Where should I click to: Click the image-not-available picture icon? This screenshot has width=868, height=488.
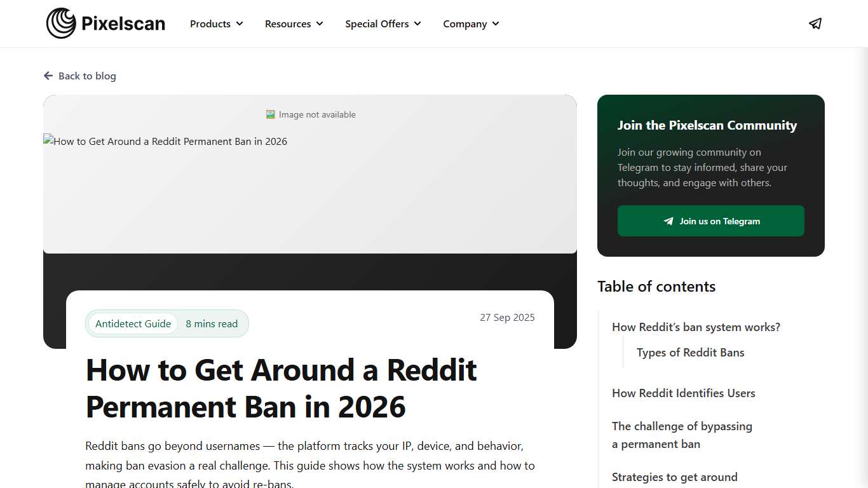tap(269, 114)
